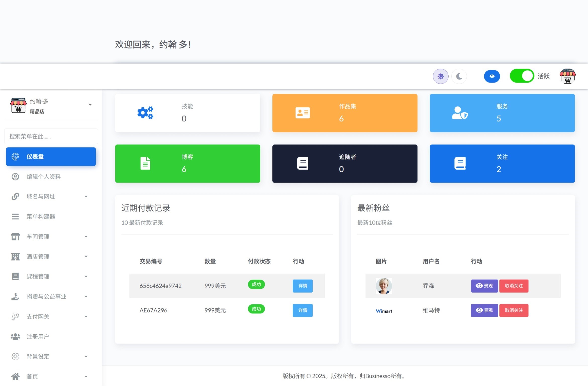The image size is (588, 386).
Task: Open the 编辑个人资料 menu item
Action: point(44,177)
